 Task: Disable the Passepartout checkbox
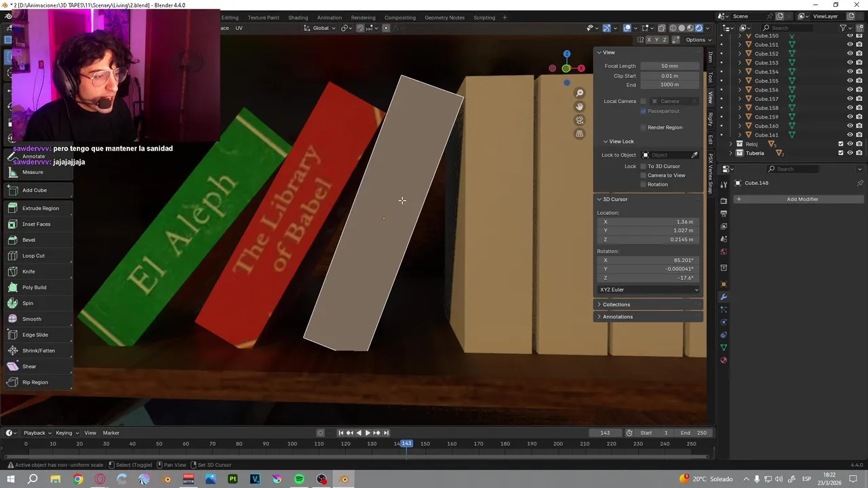[x=644, y=111]
